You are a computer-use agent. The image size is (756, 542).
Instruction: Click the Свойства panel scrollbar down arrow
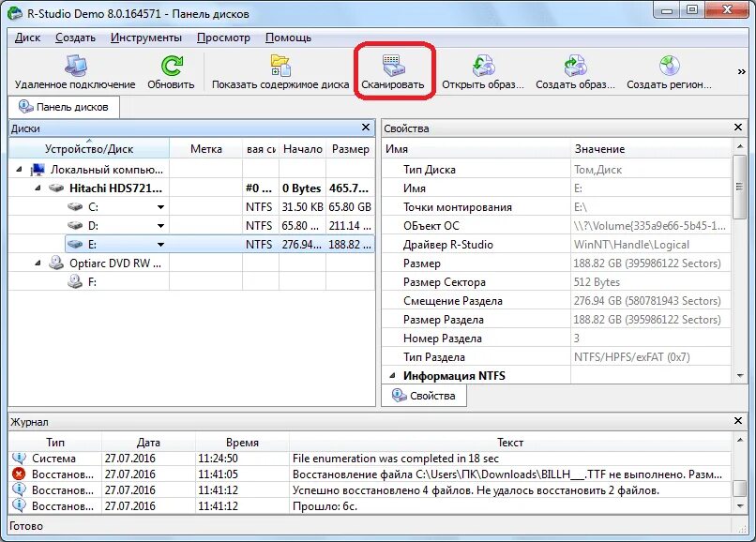(x=739, y=375)
